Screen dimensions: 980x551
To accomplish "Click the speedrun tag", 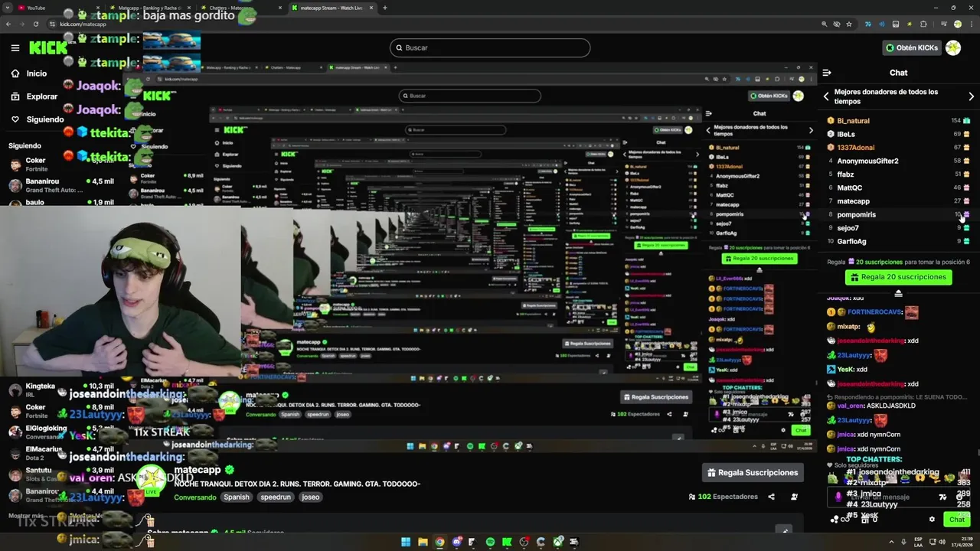I will (x=275, y=497).
